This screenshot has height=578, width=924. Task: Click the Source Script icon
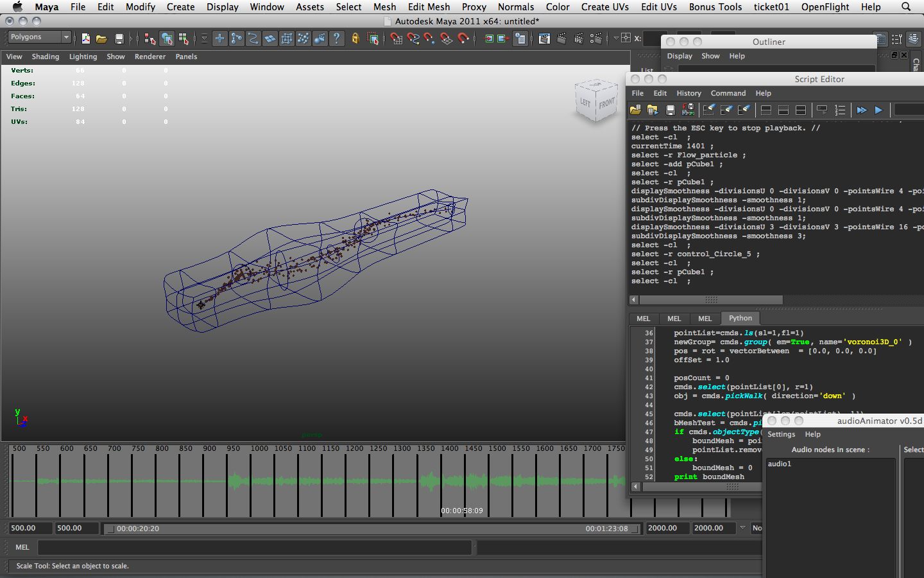coord(653,110)
